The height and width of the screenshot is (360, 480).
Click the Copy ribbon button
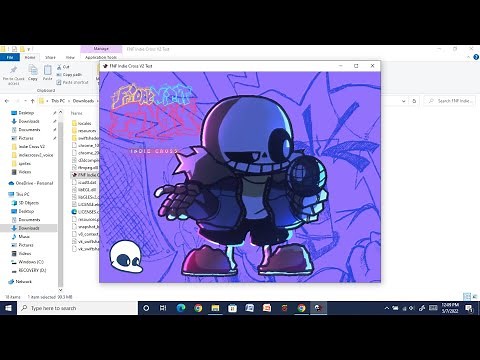33,73
